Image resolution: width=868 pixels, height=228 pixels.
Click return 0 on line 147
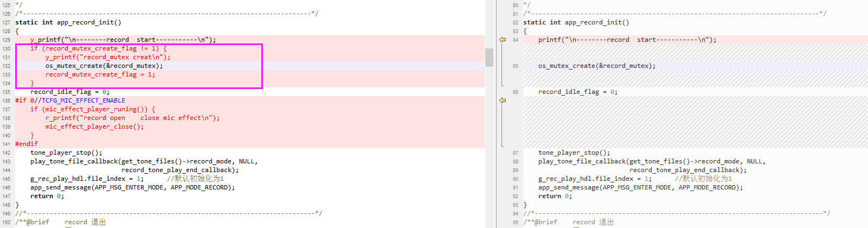(47, 196)
